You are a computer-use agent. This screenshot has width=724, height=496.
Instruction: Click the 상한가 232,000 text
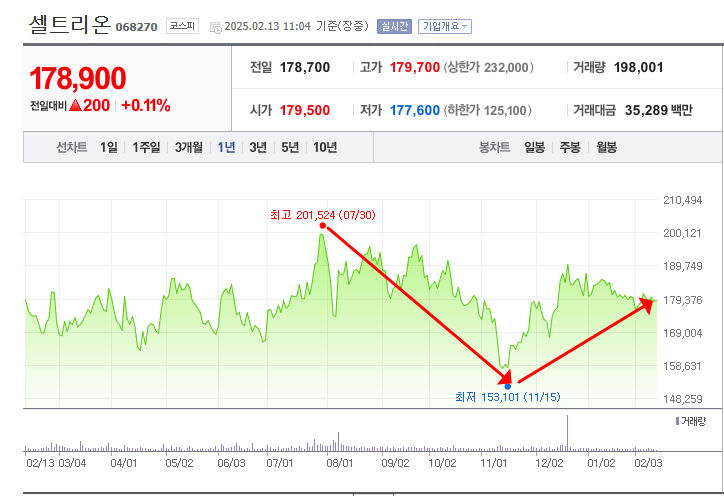[489, 67]
